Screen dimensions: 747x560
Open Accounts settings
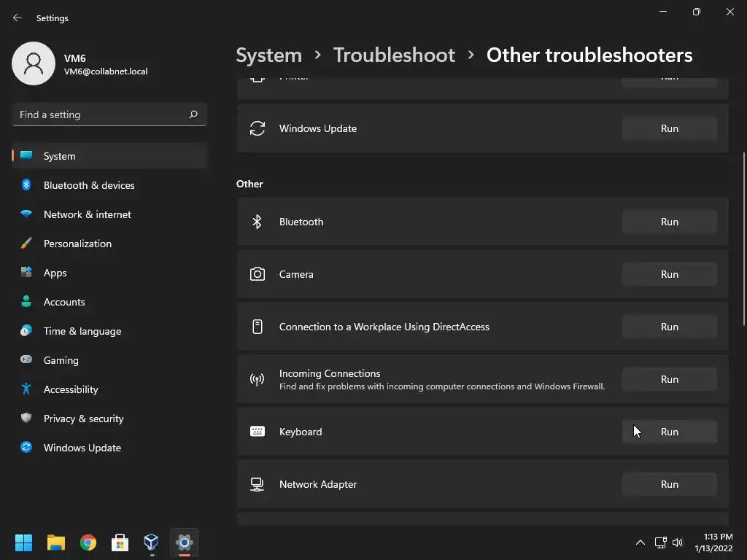click(x=109, y=302)
